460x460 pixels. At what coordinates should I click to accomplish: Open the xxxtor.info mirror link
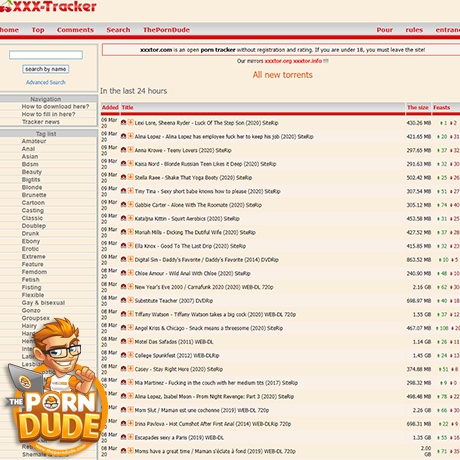(x=307, y=61)
